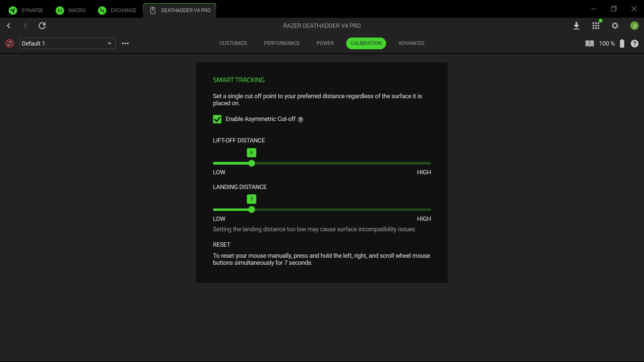
Task: Open profile options three-dot menu
Action: 125,44
